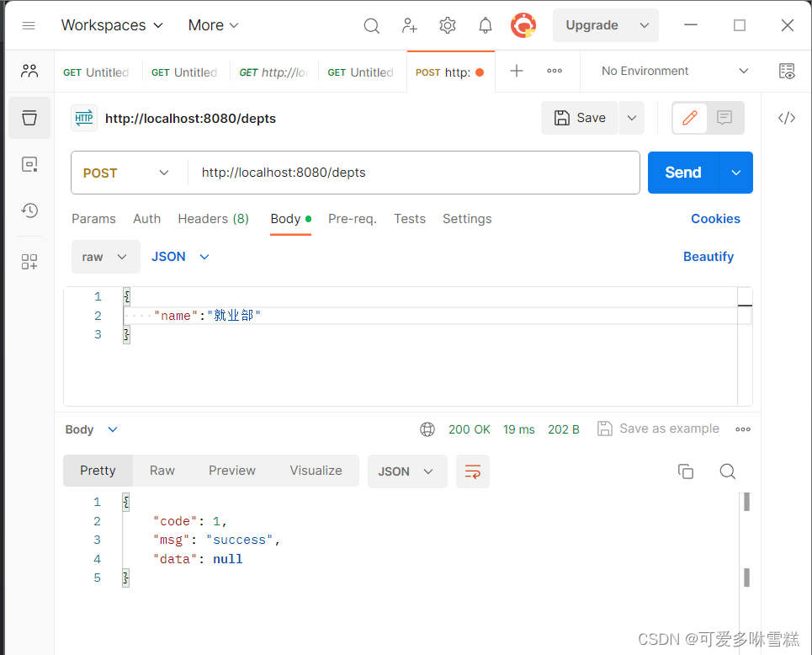Click the environment quick look icon
This screenshot has height=655, width=812.
787,71
